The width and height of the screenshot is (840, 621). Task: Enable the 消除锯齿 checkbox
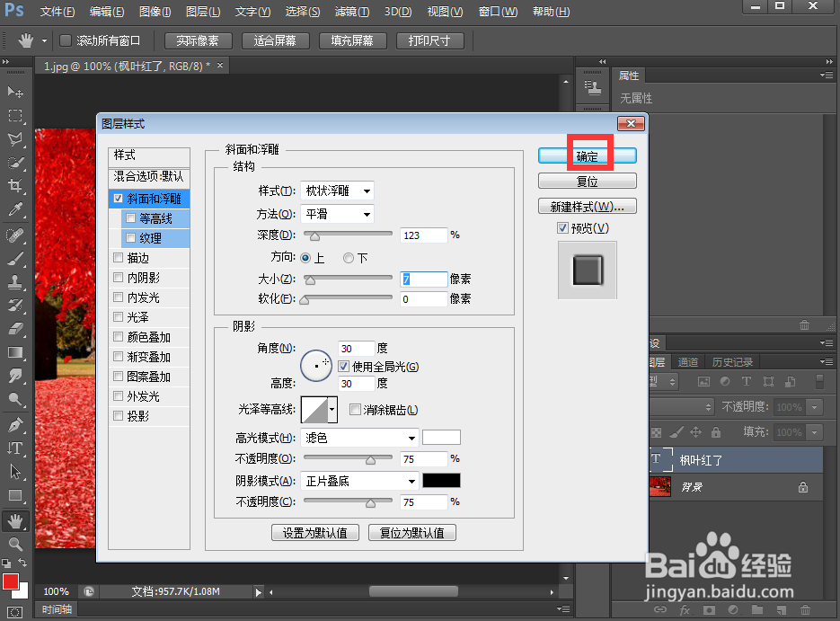(355, 412)
